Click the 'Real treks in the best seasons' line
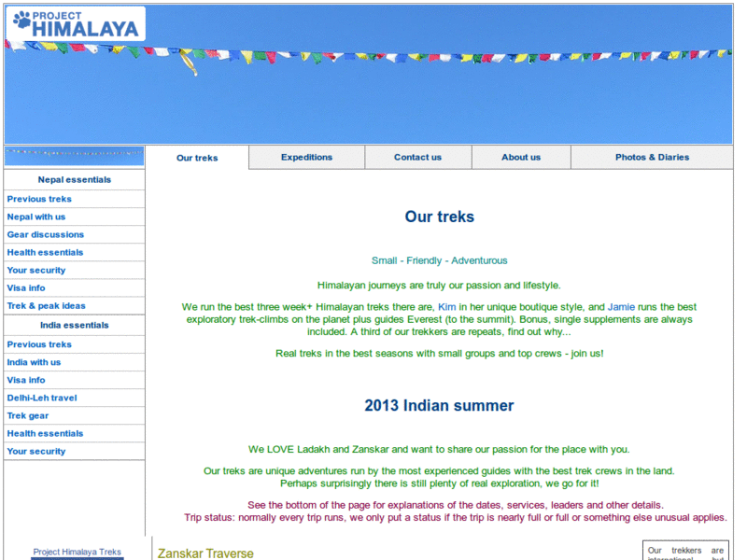 (x=439, y=354)
